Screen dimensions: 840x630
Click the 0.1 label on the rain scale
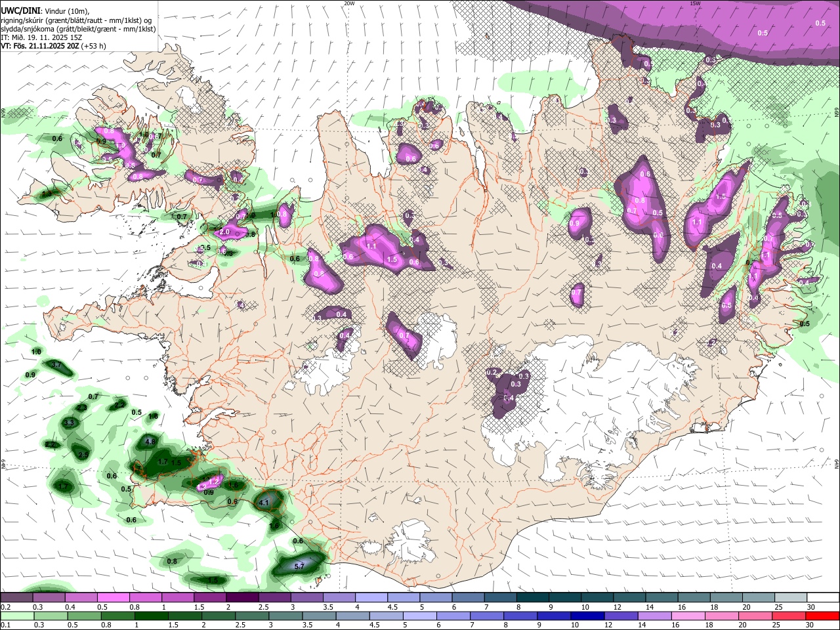(5, 625)
